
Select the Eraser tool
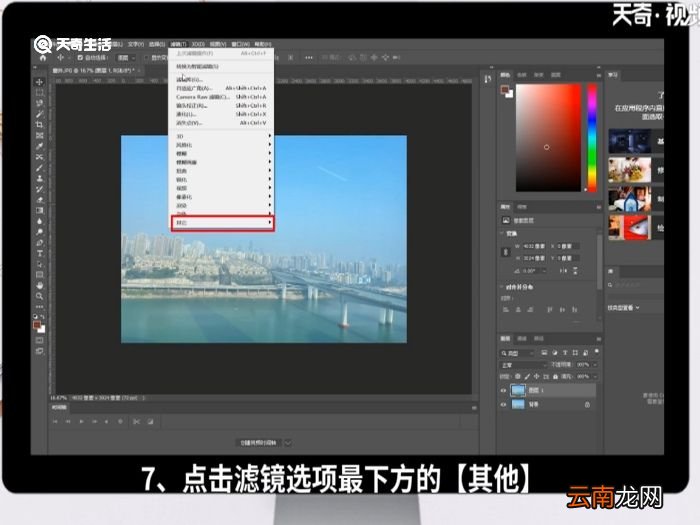39,200
